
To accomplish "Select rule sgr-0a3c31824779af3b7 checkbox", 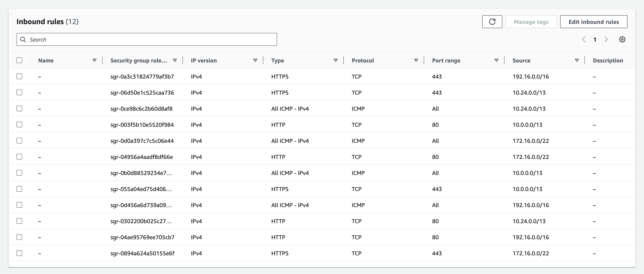I will coord(19,76).
